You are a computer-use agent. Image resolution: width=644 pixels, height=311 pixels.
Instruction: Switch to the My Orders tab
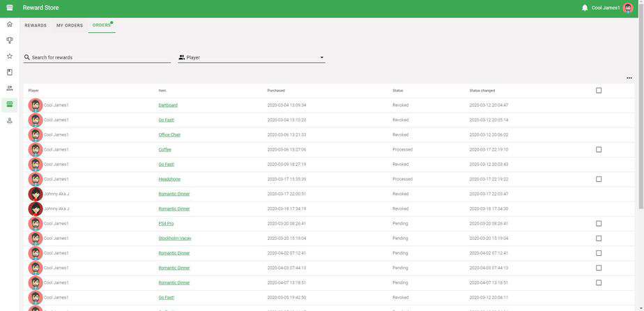pyautogui.click(x=70, y=25)
